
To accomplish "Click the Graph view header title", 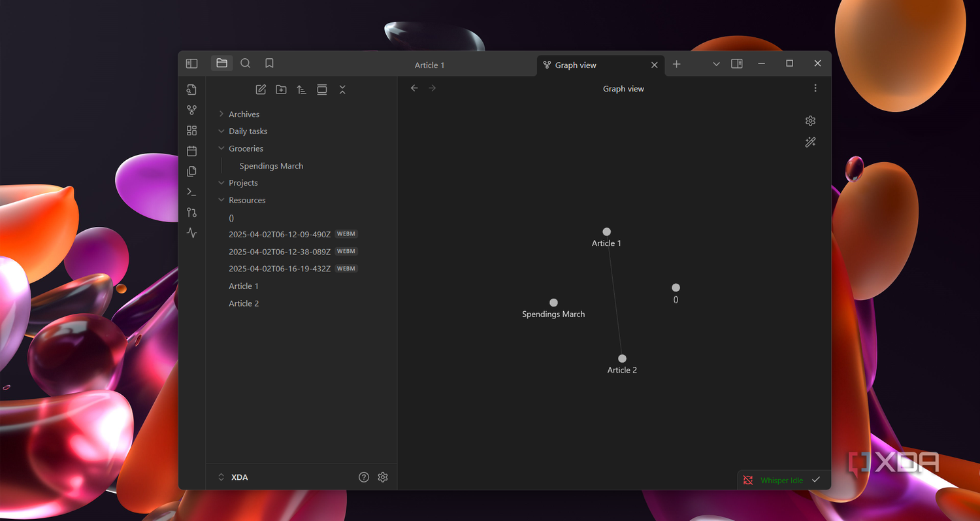I will 623,89.
